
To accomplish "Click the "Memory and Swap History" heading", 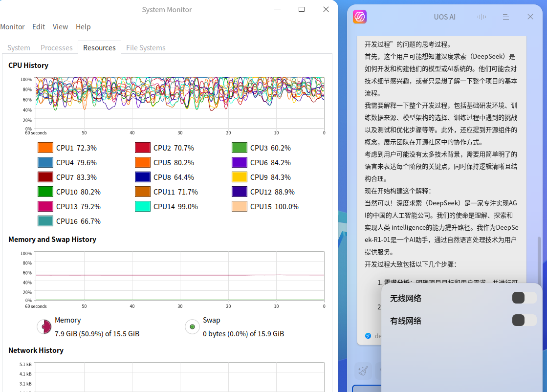I will tap(52, 239).
